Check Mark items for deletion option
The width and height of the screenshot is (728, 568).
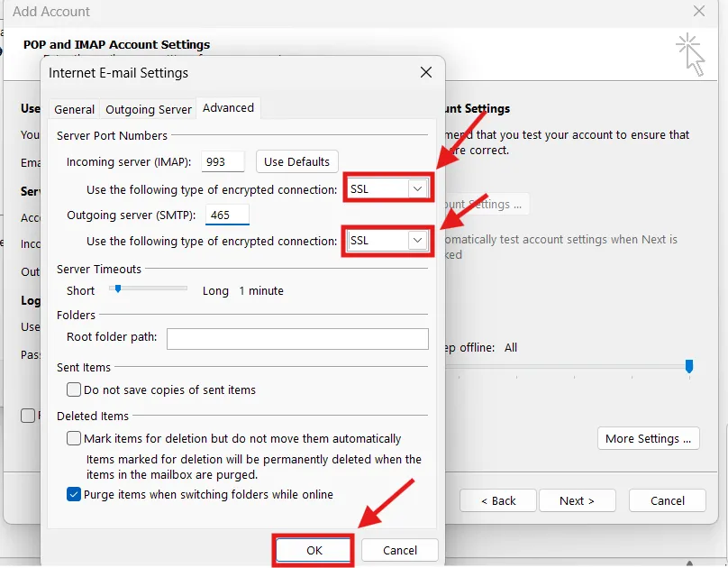click(x=74, y=439)
